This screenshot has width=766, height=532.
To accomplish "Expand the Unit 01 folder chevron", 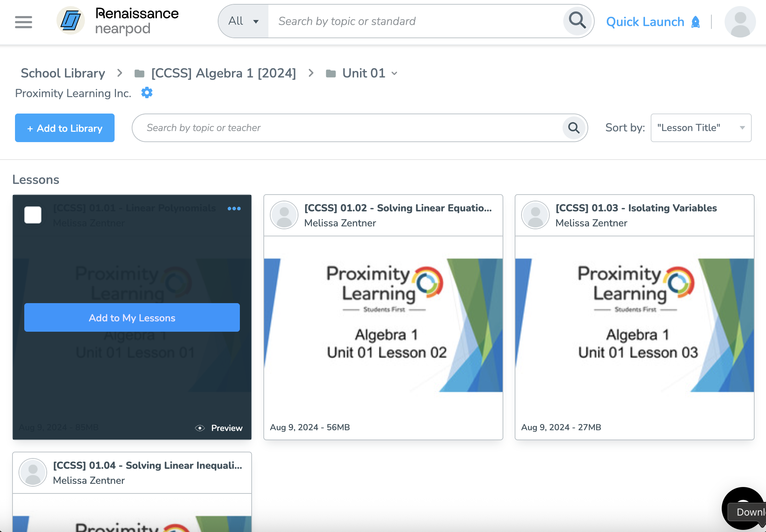I will click(x=394, y=74).
